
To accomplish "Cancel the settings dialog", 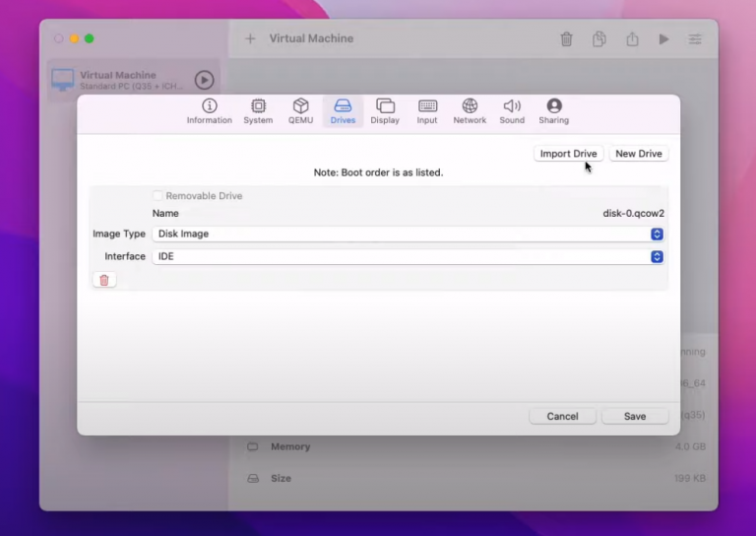I will (562, 417).
